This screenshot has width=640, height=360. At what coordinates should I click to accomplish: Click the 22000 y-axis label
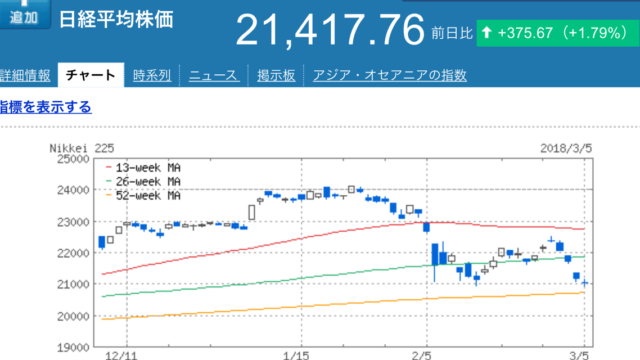(73, 253)
